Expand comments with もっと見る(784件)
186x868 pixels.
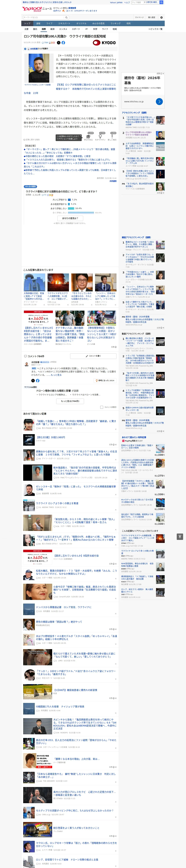pos(70,401)
